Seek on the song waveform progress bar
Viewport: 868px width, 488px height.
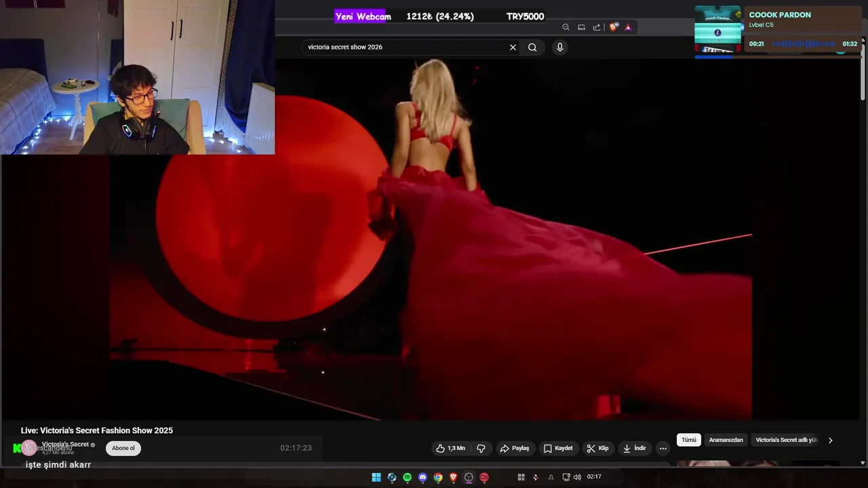[x=804, y=44]
